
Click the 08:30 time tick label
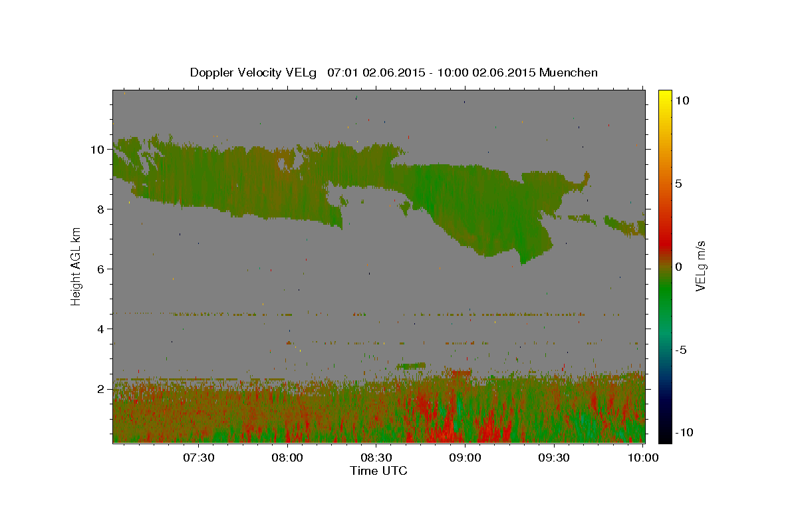[x=376, y=458]
